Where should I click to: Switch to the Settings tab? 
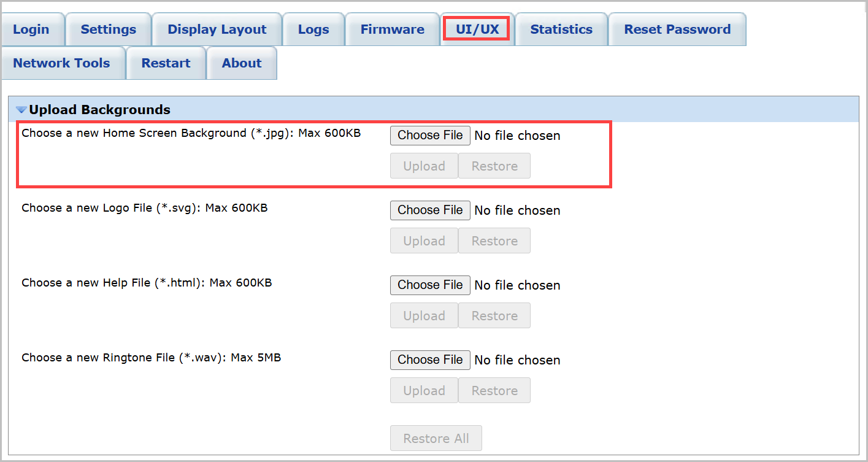tap(109, 29)
